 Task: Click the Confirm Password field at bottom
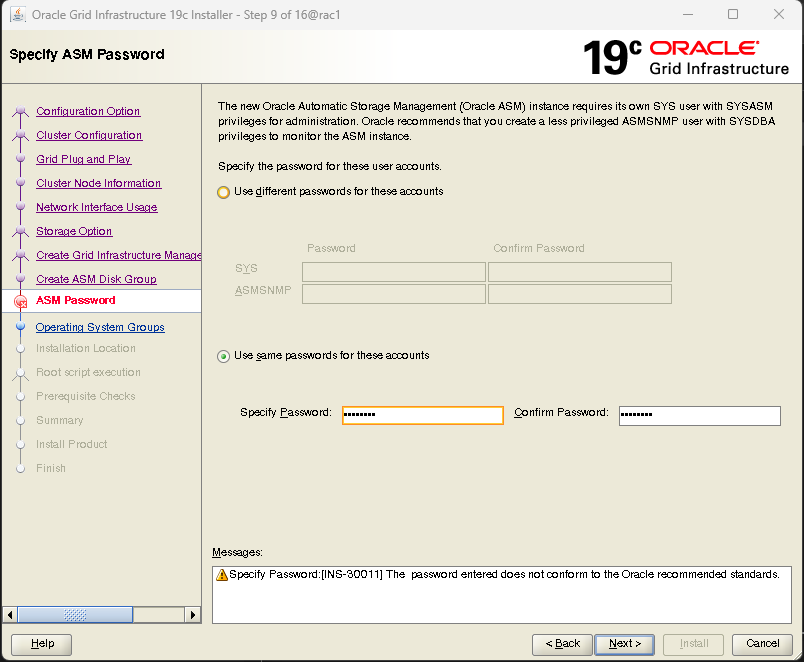[x=699, y=415]
